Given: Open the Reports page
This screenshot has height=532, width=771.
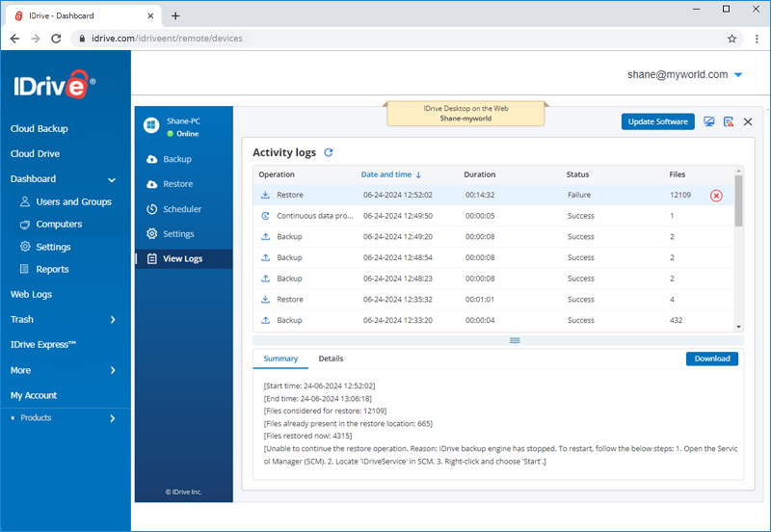Looking at the screenshot, I should click(x=52, y=269).
